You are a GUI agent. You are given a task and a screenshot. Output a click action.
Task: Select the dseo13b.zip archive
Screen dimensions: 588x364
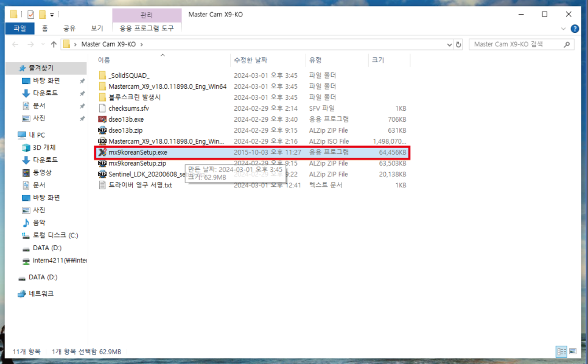pyautogui.click(x=125, y=130)
